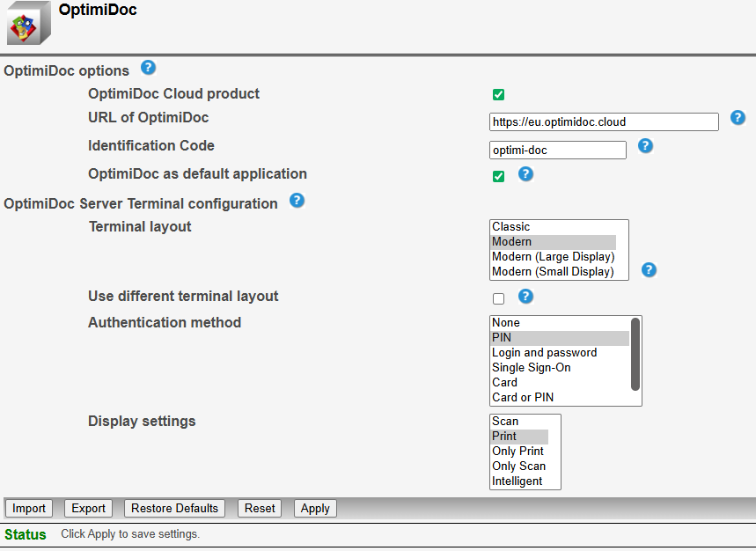Screen dimensions: 756x551
Task: Open help for Use different terminal layout
Action: 525,296
